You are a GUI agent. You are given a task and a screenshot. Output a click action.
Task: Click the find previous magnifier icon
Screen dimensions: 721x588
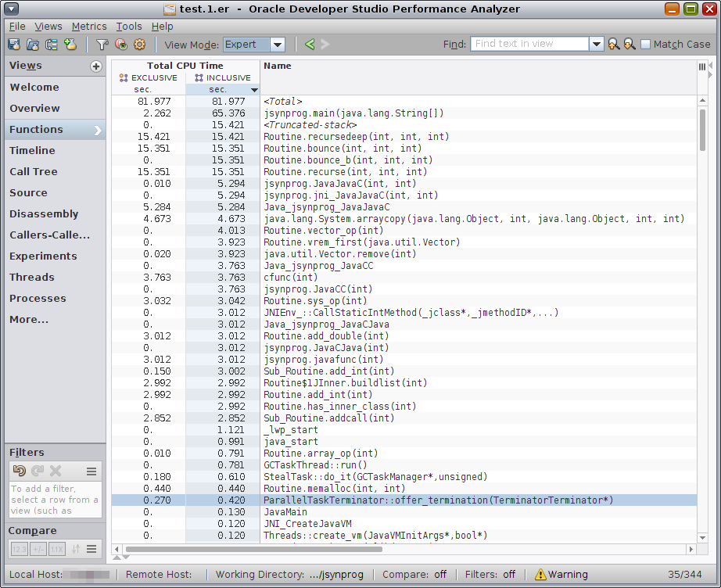coord(614,45)
